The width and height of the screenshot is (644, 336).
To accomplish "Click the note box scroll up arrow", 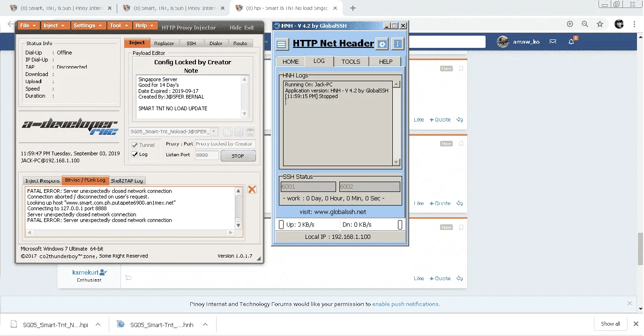I will 244,79.
